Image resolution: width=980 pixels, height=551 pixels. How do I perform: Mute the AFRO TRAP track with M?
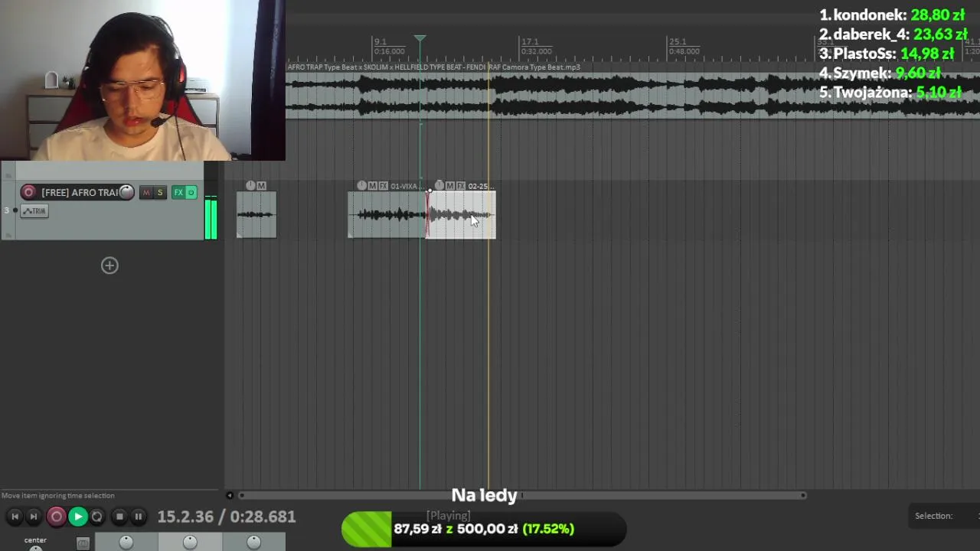[146, 192]
